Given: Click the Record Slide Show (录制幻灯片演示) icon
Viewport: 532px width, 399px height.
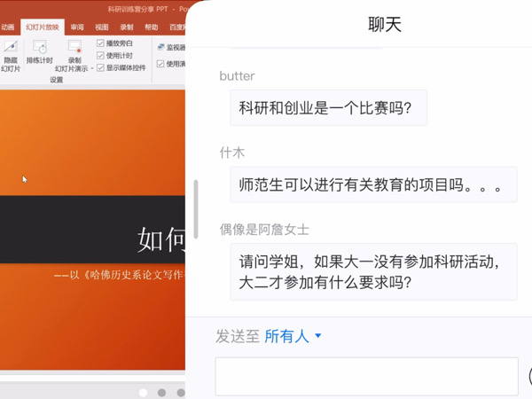Looking at the screenshot, I should point(75,50).
